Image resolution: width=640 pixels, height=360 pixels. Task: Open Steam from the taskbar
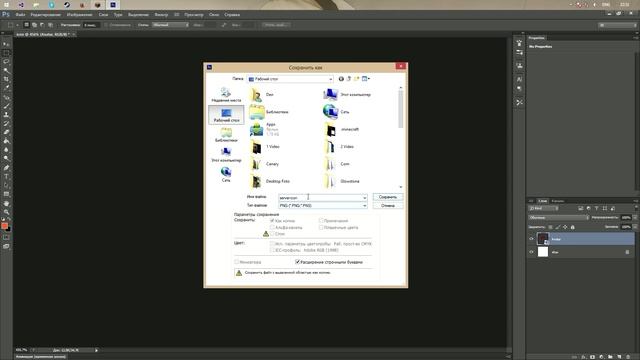[x=67, y=4]
